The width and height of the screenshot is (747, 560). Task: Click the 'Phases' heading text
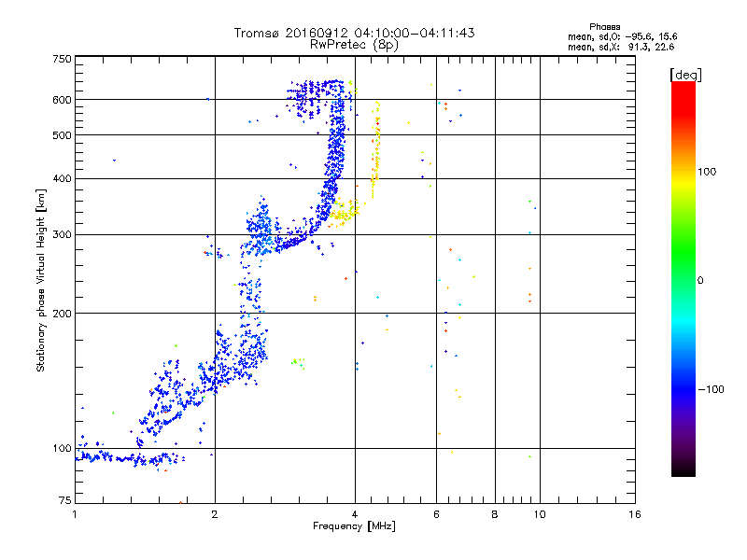[604, 27]
